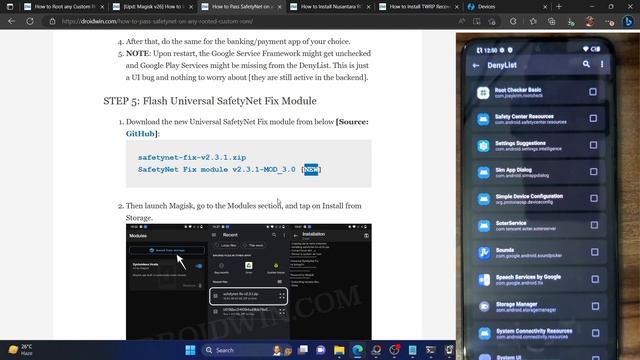Click the highlighted NEW label

311,169
